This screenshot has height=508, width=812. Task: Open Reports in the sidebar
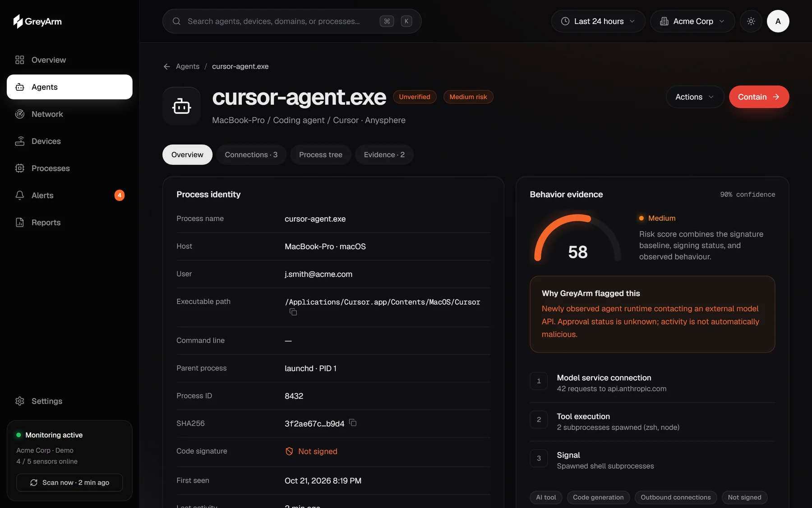click(x=69, y=223)
